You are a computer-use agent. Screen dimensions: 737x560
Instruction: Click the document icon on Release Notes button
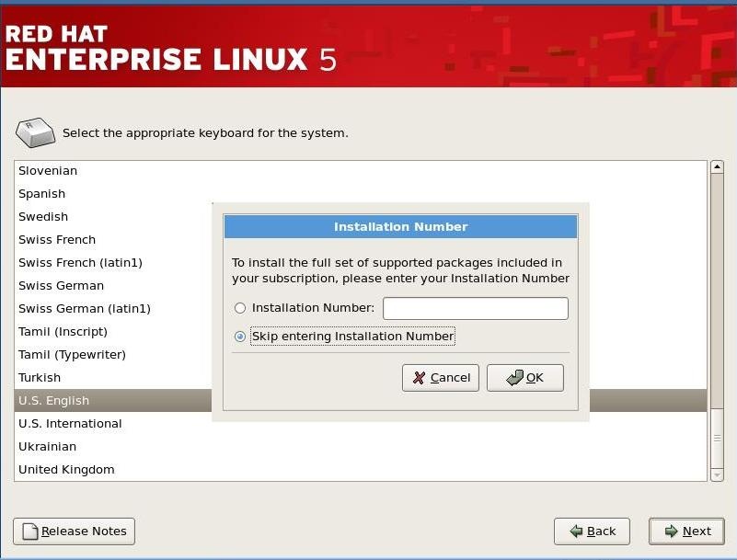coord(29,531)
